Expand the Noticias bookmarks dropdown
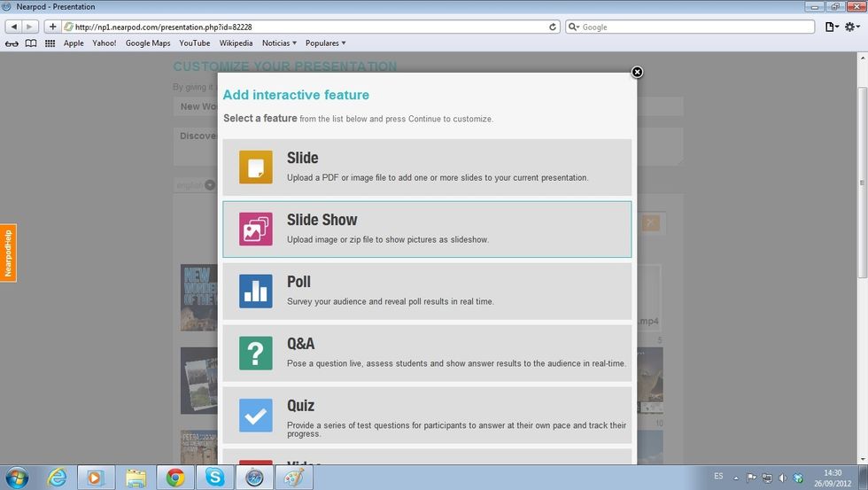This screenshot has height=490, width=868. tap(280, 43)
